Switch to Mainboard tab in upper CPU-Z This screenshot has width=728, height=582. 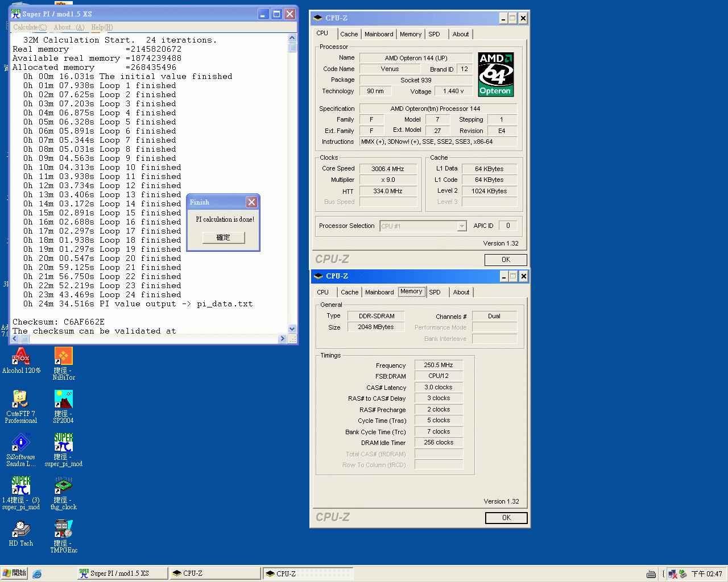379,34
